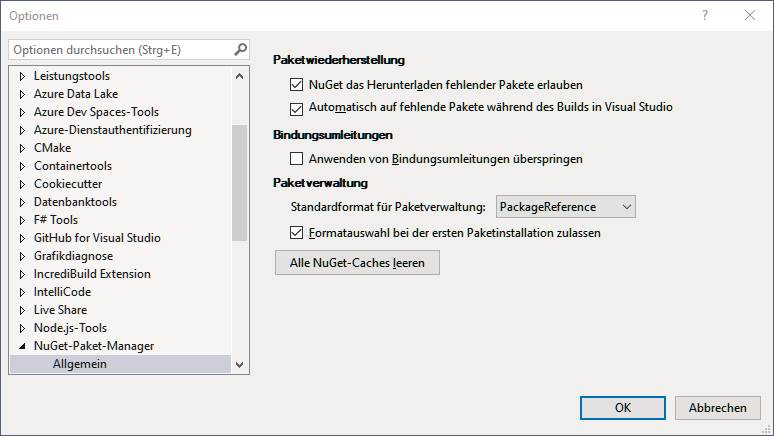Select the IntelliCode tree item
The image size is (774, 436).
tap(62, 292)
